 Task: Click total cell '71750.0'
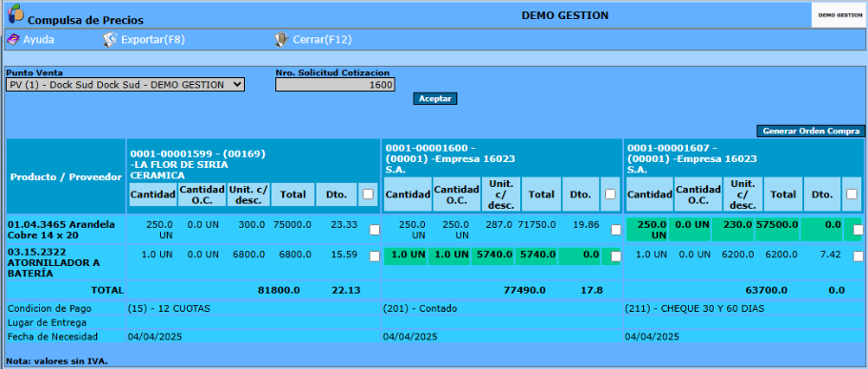pos(537,224)
